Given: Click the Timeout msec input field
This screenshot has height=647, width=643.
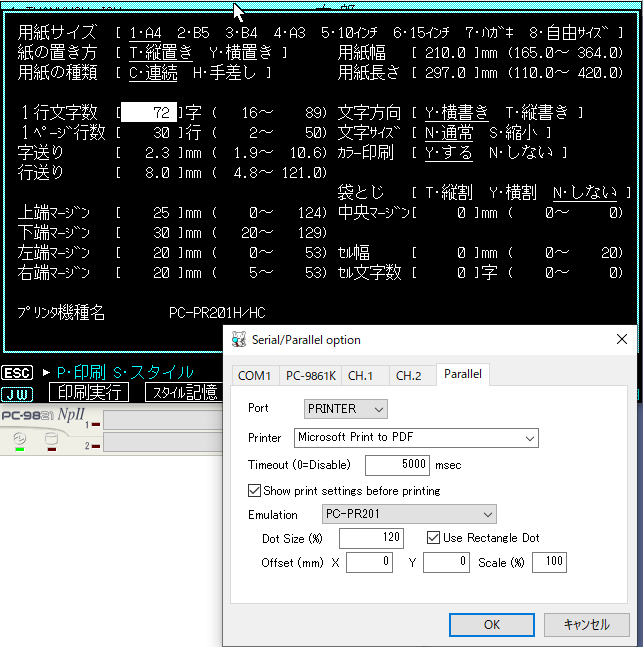Looking at the screenshot, I should [x=397, y=465].
